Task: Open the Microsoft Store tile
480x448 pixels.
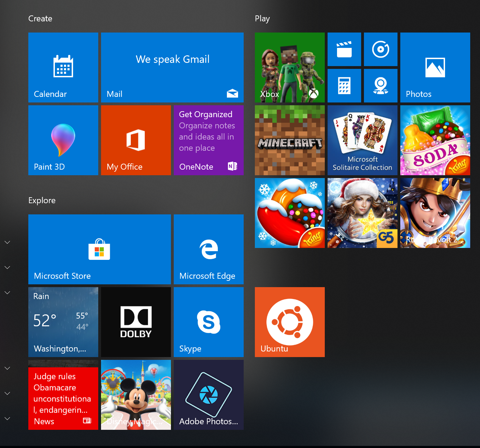Action: [x=100, y=249]
